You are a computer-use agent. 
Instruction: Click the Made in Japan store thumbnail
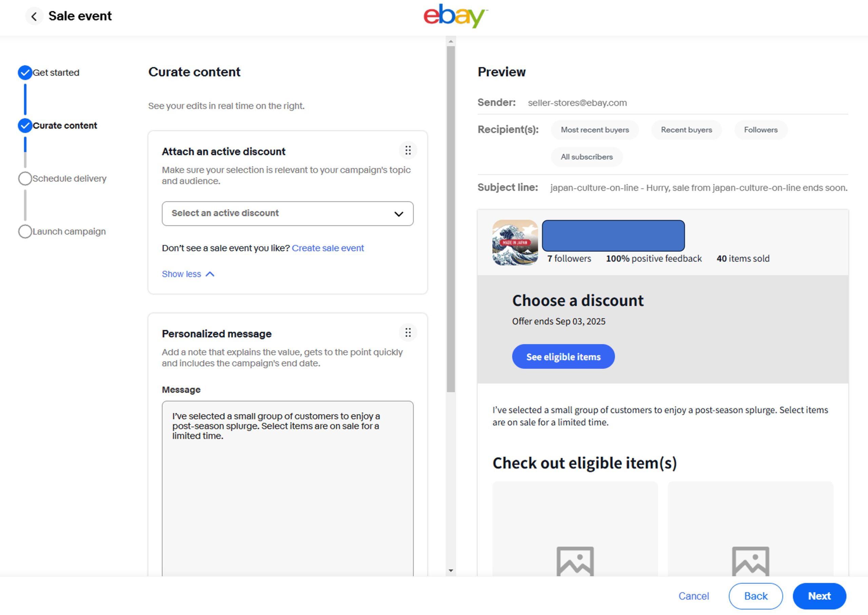[x=514, y=243]
